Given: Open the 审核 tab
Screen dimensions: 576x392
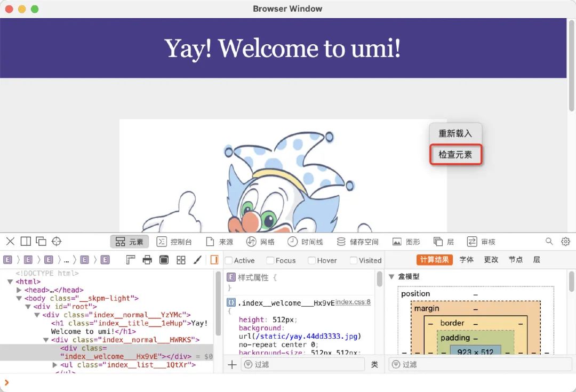Looking at the screenshot, I should [481, 242].
